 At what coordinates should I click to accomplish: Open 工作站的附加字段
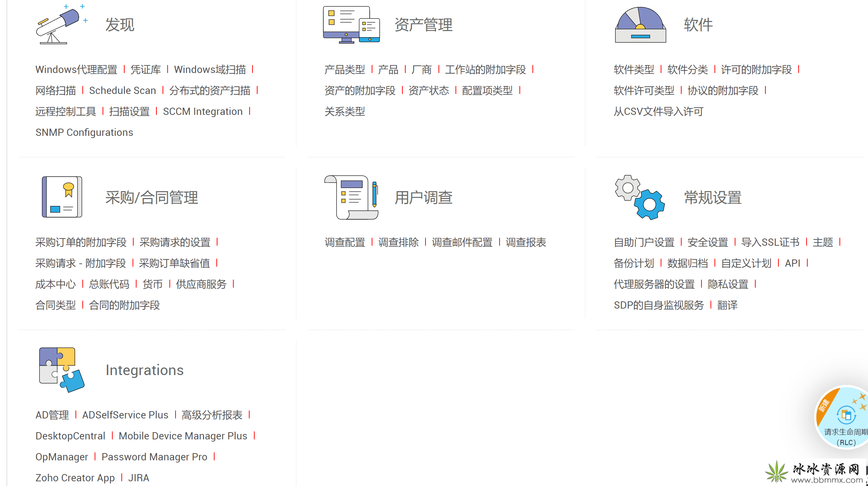(485, 69)
